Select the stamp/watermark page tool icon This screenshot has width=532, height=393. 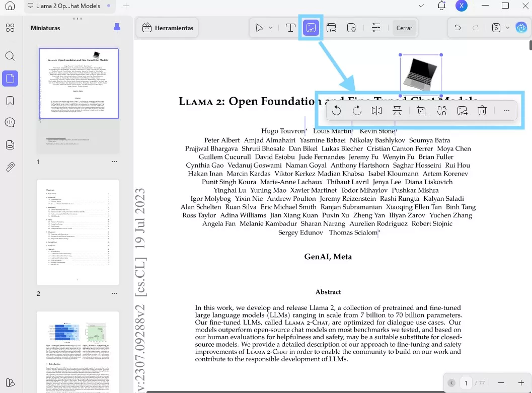coord(351,28)
